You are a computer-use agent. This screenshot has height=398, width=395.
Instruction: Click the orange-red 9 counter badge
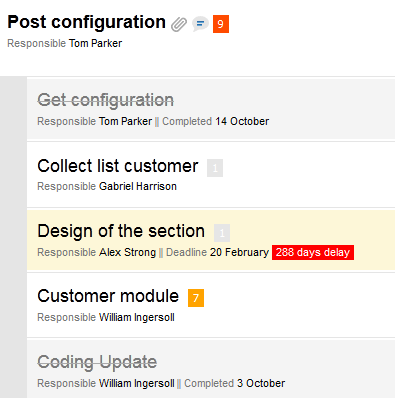coord(221,24)
